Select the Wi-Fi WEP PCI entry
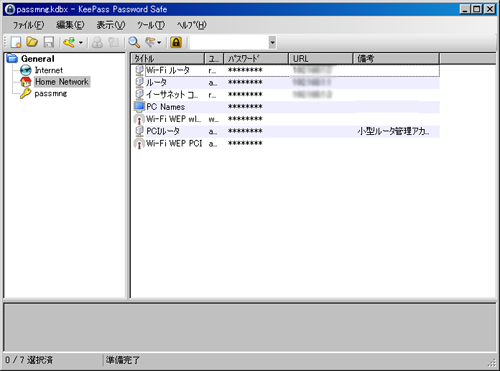This screenshot has width=500, height=371. 286,144
